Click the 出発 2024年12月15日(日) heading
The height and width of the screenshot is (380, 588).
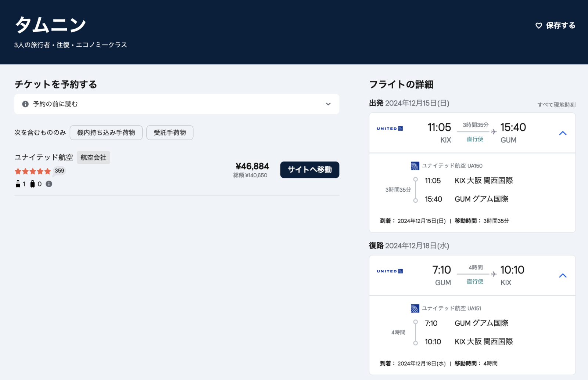click(409, 103)
